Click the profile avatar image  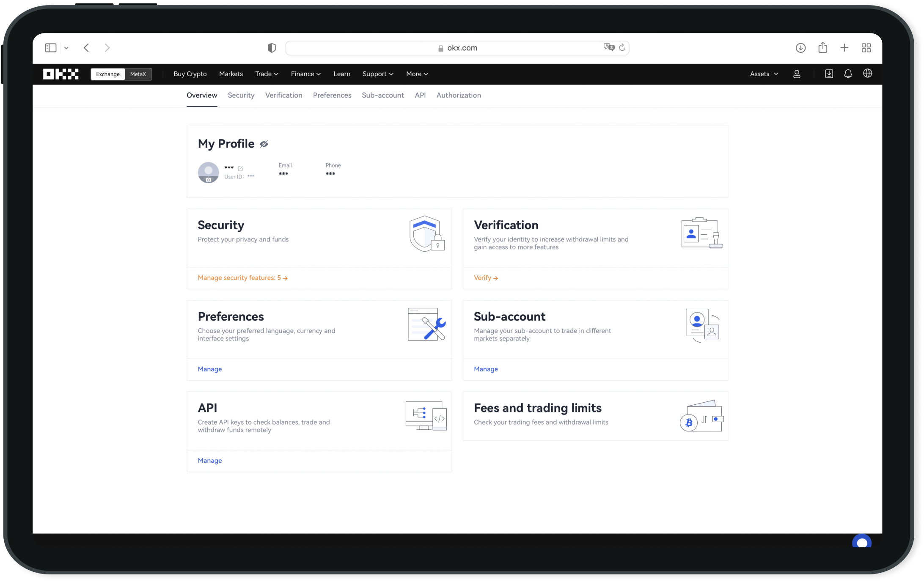[209, 173]
